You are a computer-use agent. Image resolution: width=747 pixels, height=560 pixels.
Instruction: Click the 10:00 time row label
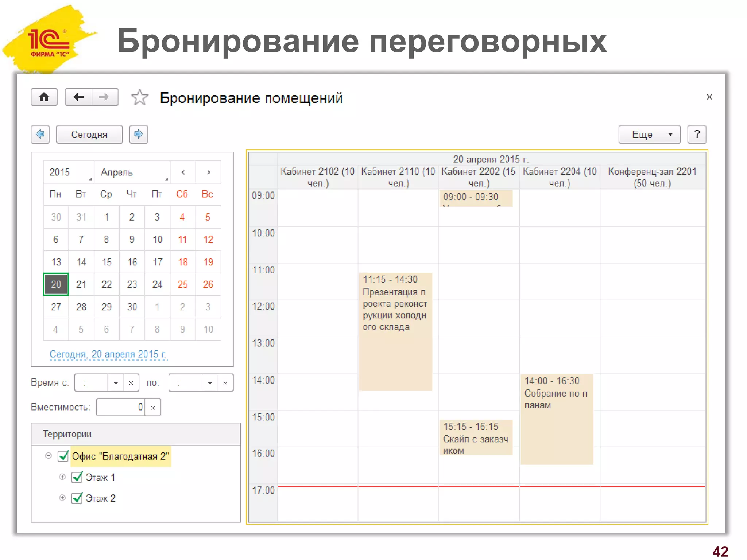pos(263,233)
